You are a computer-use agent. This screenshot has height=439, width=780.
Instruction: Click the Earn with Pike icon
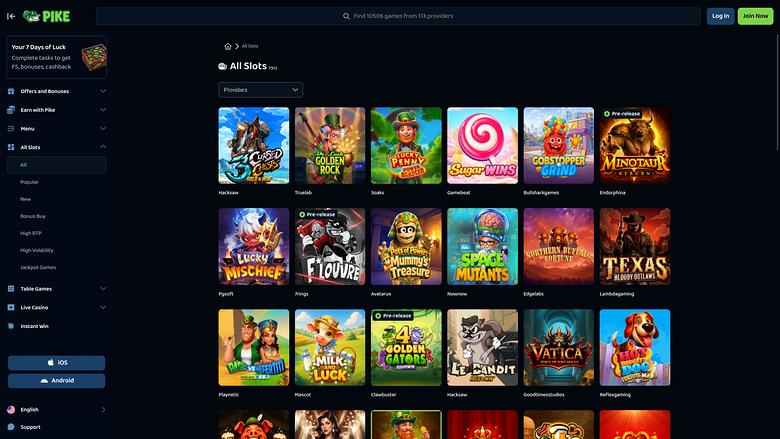(11, 110)
